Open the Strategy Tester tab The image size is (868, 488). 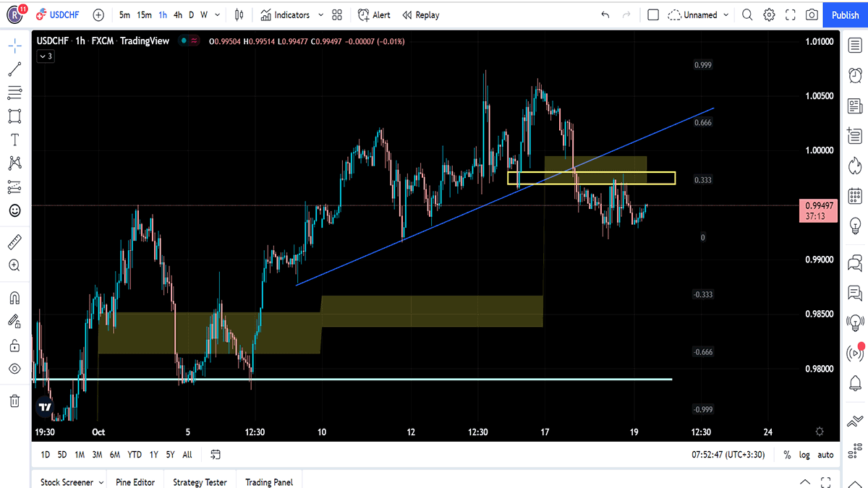pyautogui.click(x=200, y=482)
